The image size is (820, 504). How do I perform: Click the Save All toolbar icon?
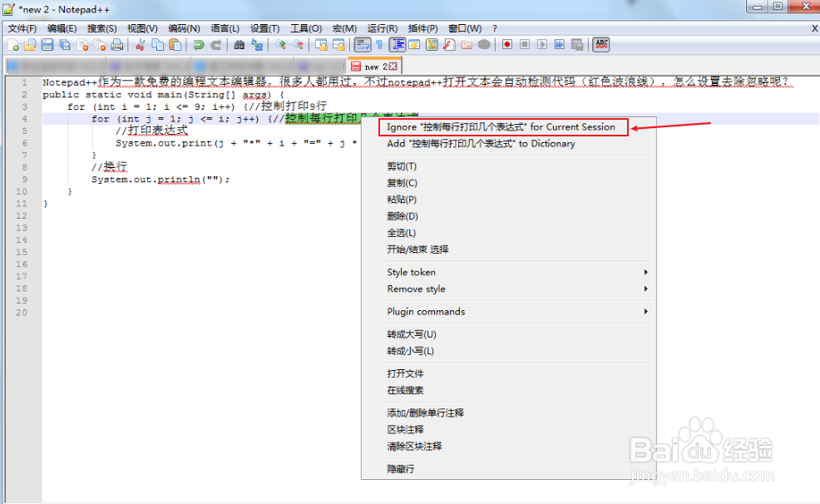65,45
